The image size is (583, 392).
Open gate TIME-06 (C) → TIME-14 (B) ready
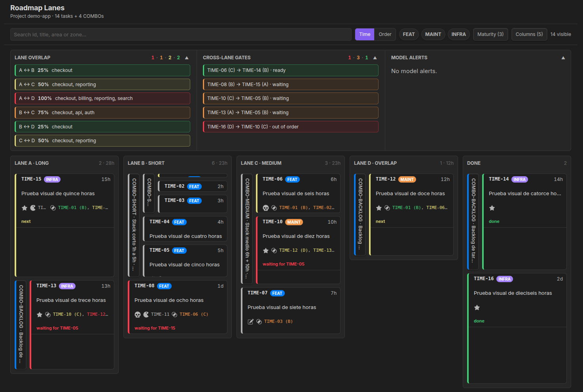(x=291, y=70)
